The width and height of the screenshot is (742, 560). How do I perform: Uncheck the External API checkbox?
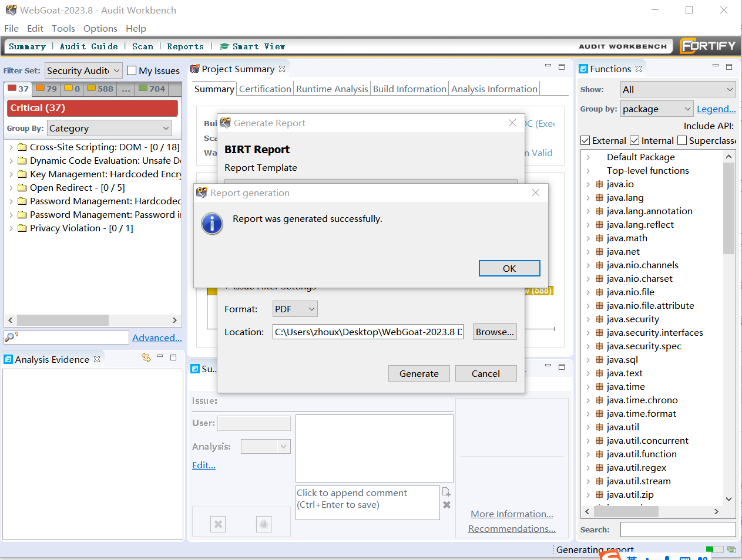point(585,140)
